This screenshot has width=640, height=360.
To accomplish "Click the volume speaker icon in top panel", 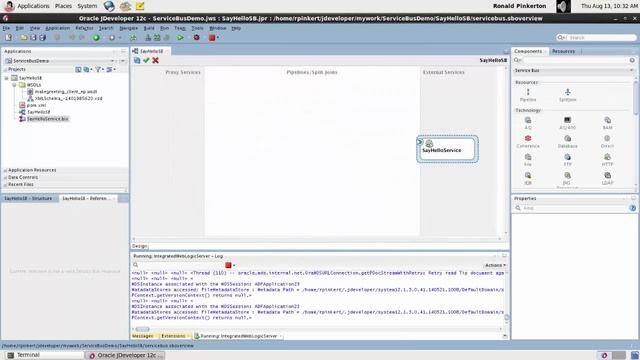I will [x=563, y=6].
